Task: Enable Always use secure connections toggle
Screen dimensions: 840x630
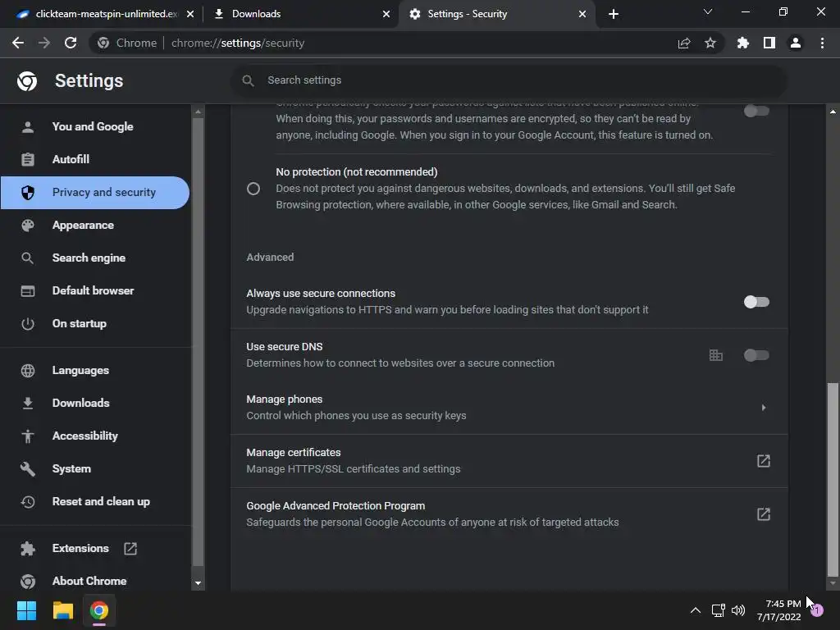Action: click(x=756, y=302)
